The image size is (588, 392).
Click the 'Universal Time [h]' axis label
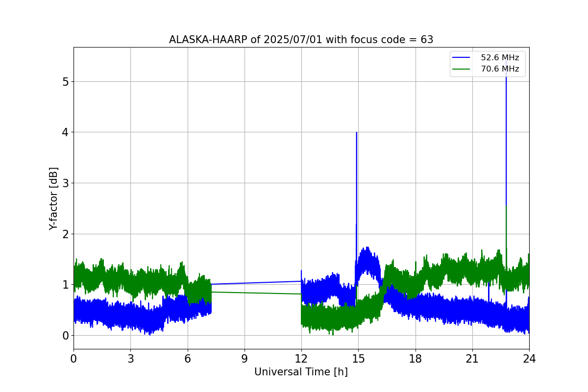point(301,372)
